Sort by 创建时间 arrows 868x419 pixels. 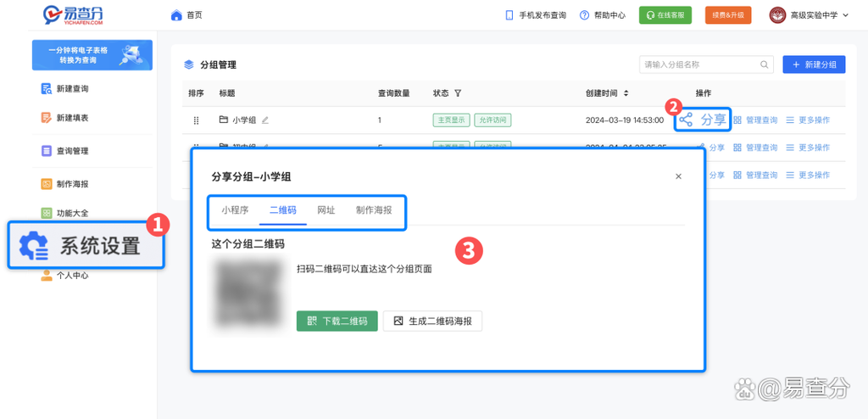pos(626,93)
